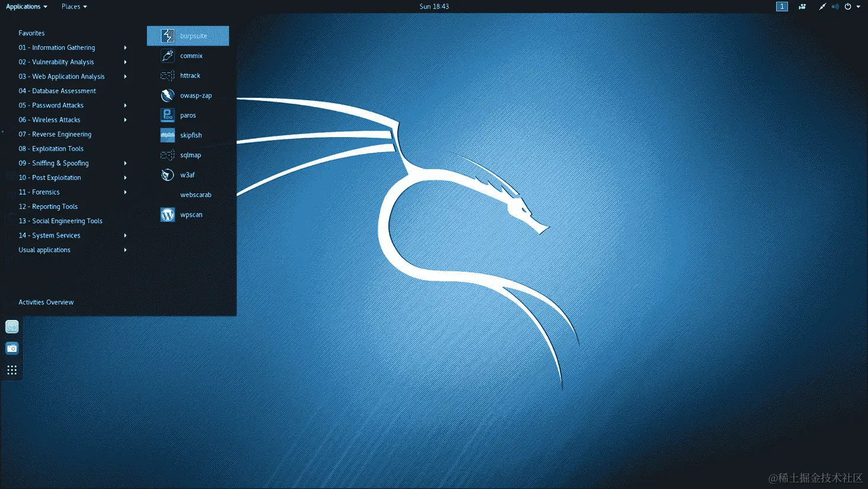This screenshot has width=868, height=489.
Task: Close the Applications menu via top bar
Action: pos(27,7)
